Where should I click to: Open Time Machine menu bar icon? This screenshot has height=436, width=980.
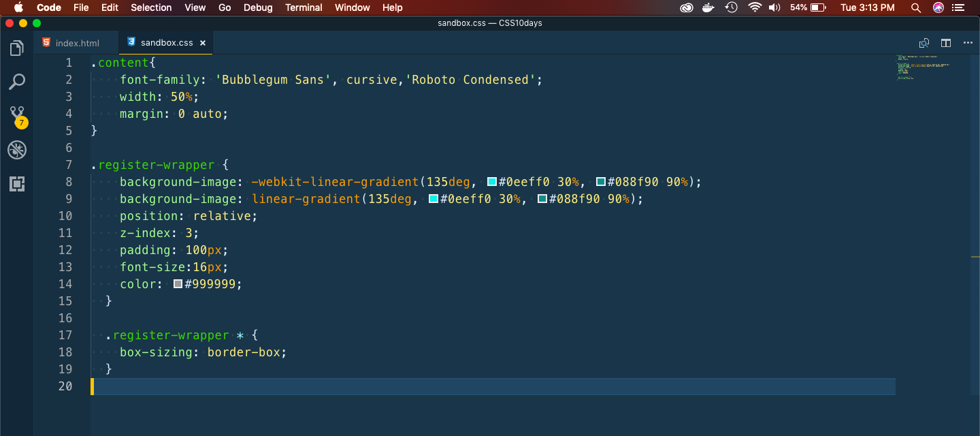tap(732, 7)
